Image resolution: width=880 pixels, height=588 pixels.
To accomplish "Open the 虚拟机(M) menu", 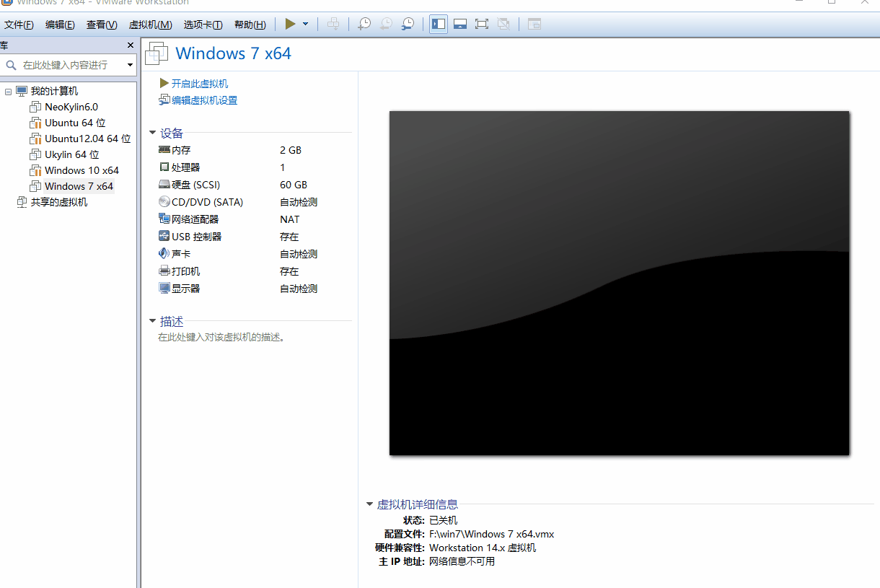I will (150, 25).
